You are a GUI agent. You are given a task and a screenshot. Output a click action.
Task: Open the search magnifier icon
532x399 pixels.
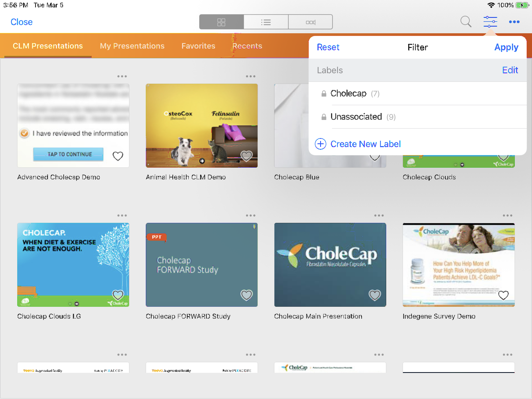466,22
